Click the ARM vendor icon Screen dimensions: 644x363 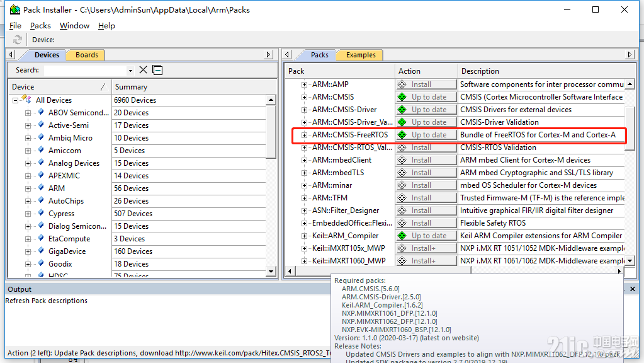tap(41, 188)
